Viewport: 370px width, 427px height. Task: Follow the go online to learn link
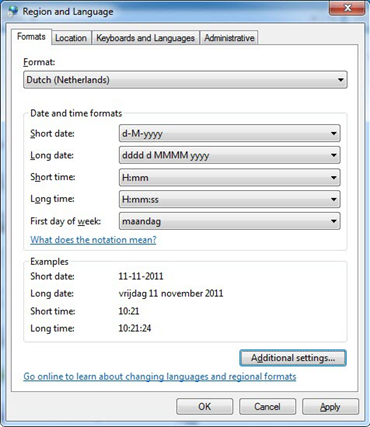click(x=160, y=377)
